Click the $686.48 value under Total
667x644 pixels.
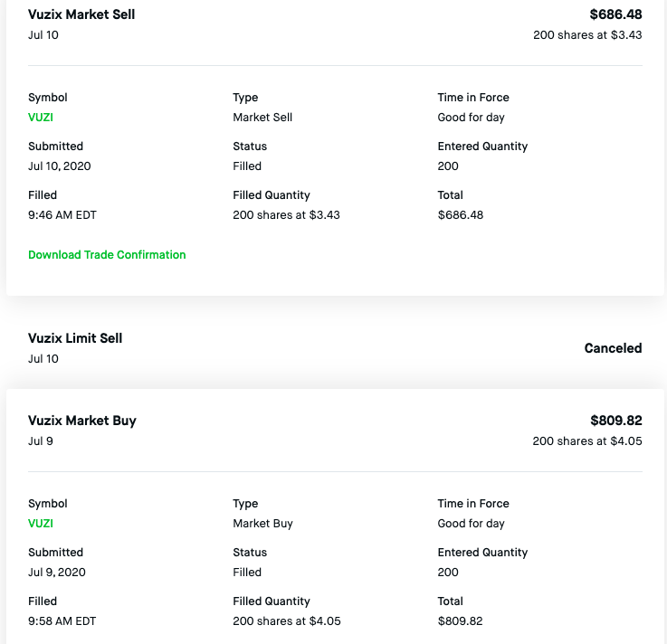tap(461, 215)
